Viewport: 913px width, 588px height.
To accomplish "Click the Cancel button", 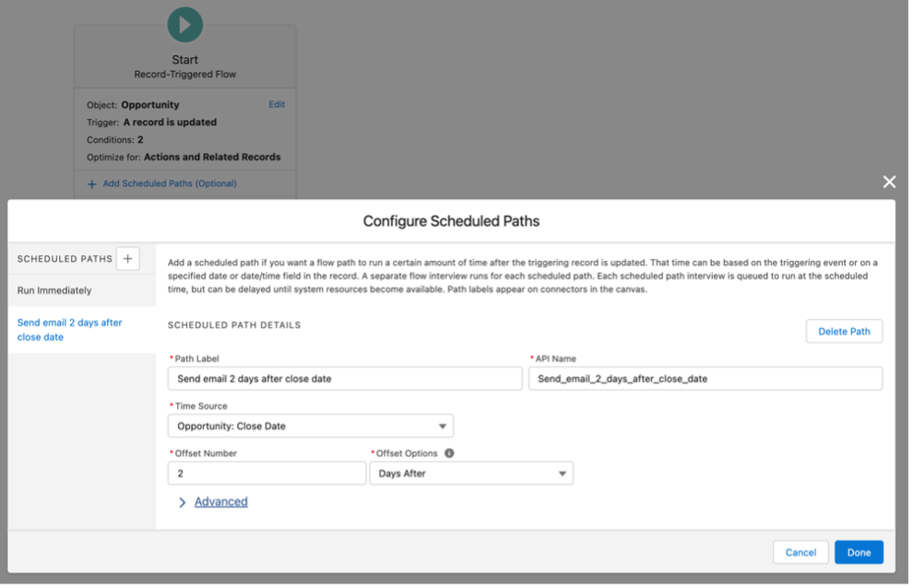I will tap(800, 552).
